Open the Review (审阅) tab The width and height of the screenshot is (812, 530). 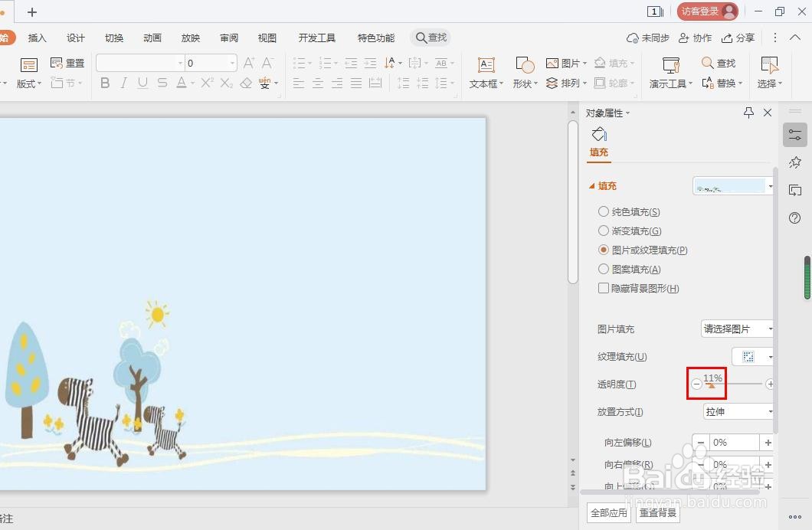coord(229,38)
